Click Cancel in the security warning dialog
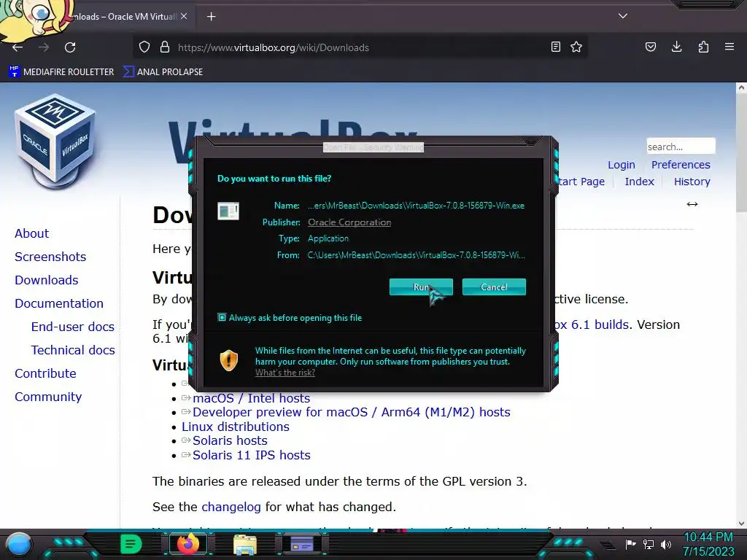 494,287
